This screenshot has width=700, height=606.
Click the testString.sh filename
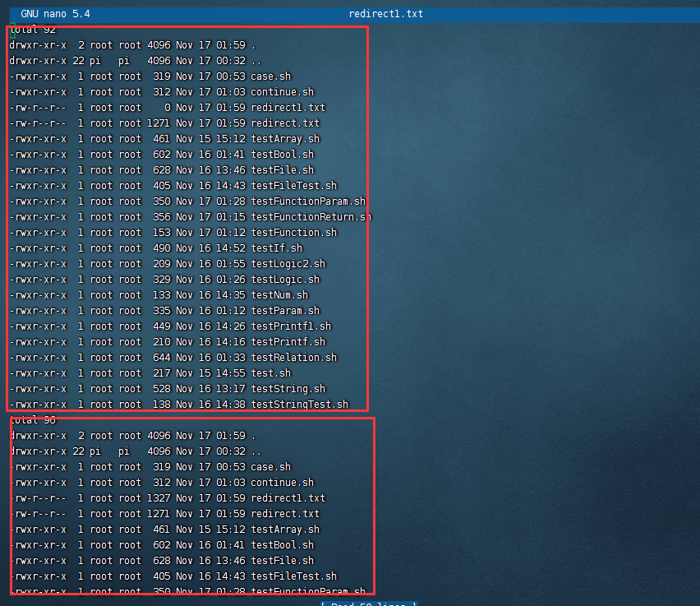[288, 389]
